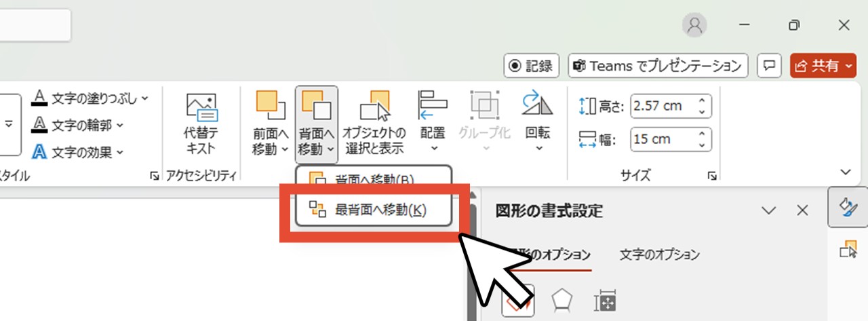
Task: Open 文字の塗りつぶし dropdown arrow
Action: coord(145,99)
